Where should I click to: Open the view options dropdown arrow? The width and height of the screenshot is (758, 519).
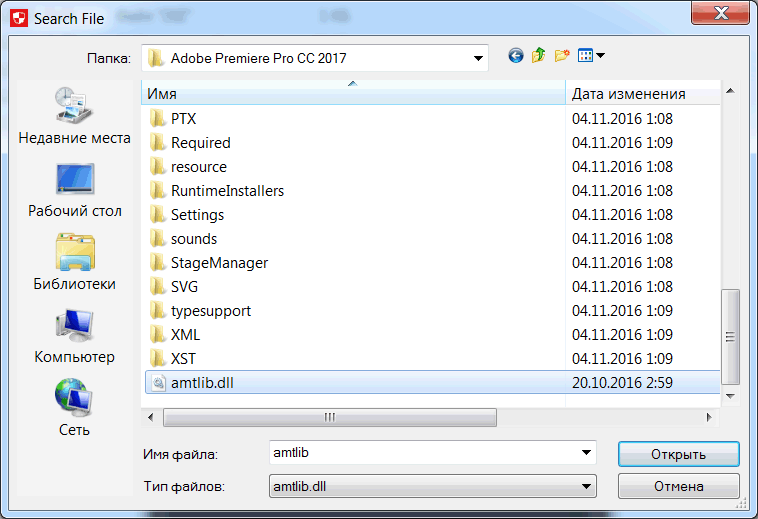pyautogui.click(x=601, y=56)
